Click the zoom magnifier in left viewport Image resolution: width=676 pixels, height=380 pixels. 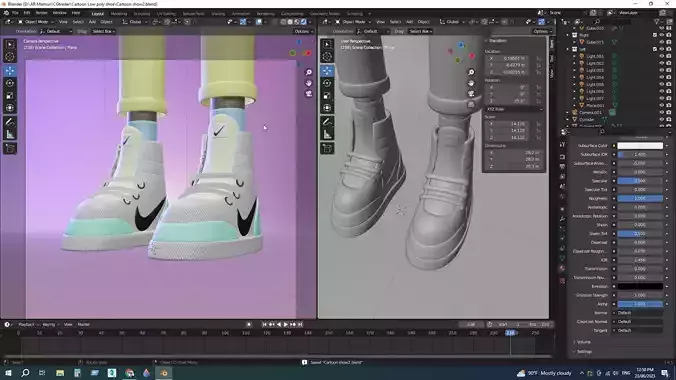coord(309,72)
